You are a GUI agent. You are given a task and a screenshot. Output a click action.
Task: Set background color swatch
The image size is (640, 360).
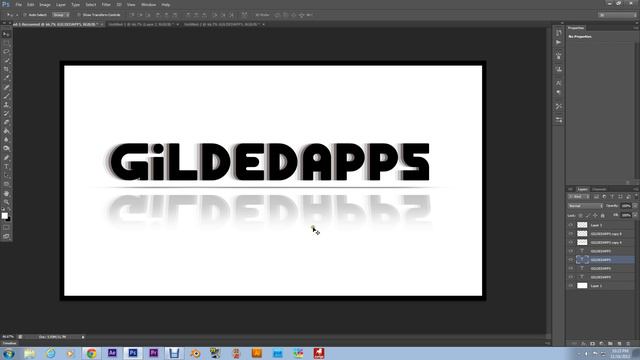tap(8, 218)
